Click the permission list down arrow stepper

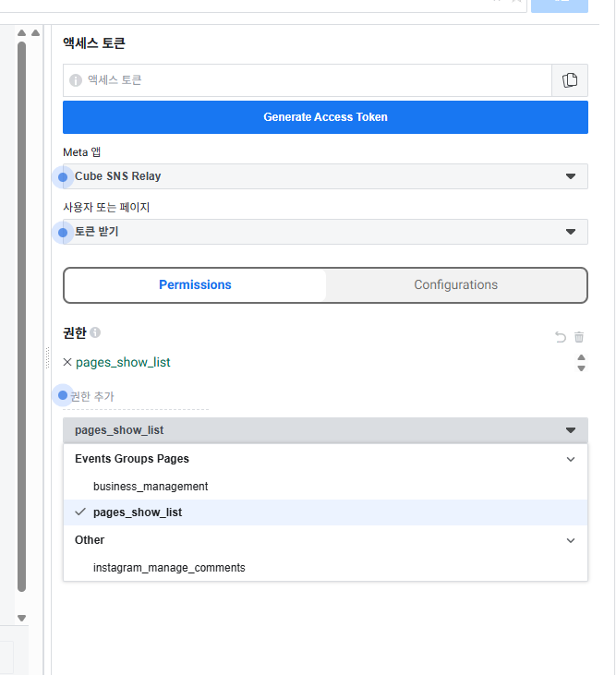(581, 368)
